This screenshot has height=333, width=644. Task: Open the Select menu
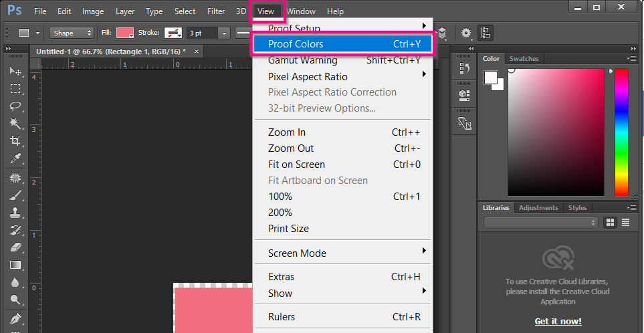point(185,11)
